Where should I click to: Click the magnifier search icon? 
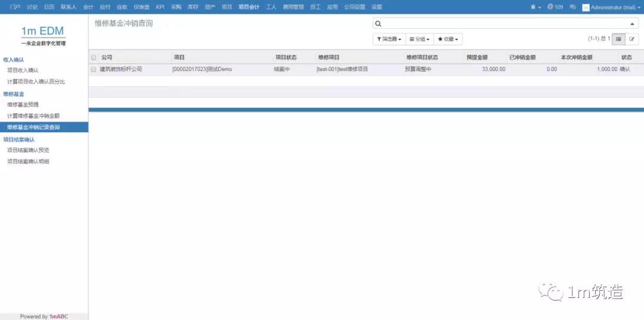378,24
